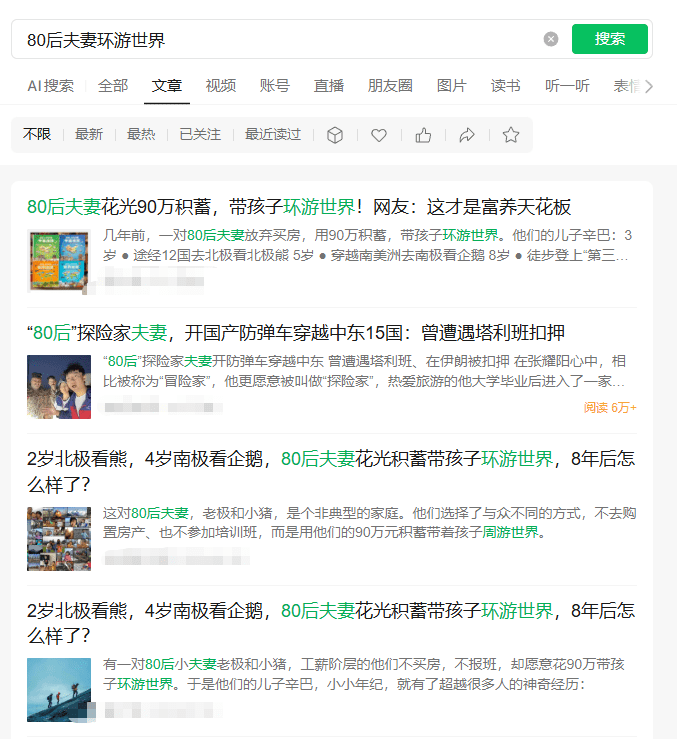The width and height of the screenshot is (677, 739).
Task: Click the heart filter icon
Action: point(379,135)
